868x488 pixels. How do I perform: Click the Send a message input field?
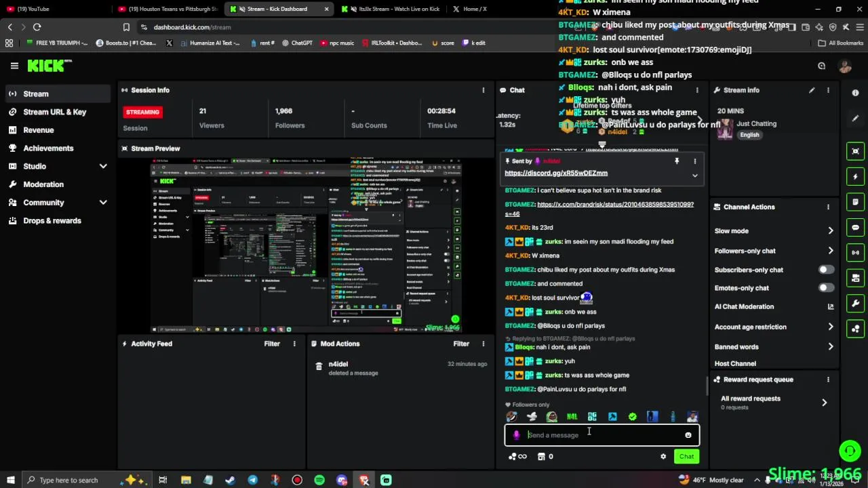pyautogui.click(x=602, y=435)
